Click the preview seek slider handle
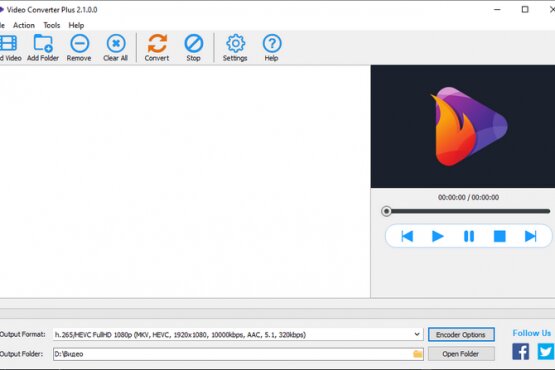The height and width of the screenshot is (370, 555). (x=386, y=211)
